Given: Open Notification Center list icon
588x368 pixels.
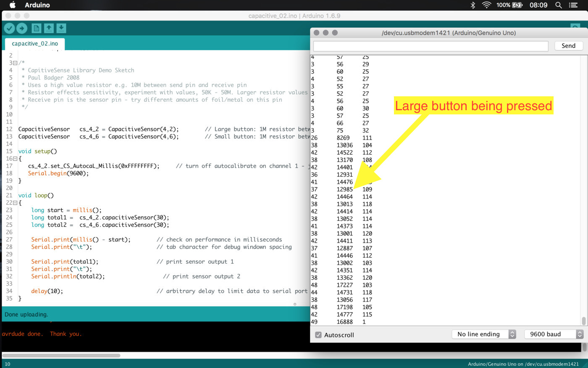Looking at the screenshot, I should (x=573, y=5).
